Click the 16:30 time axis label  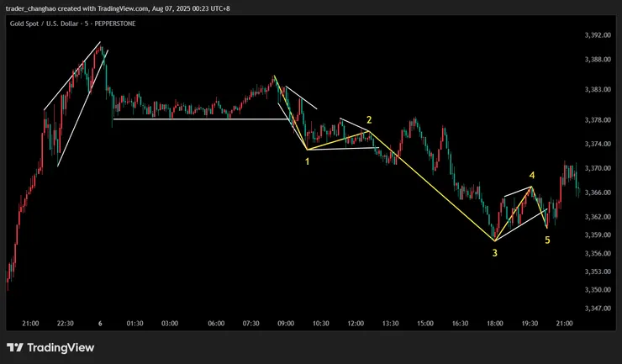point(460,324)
